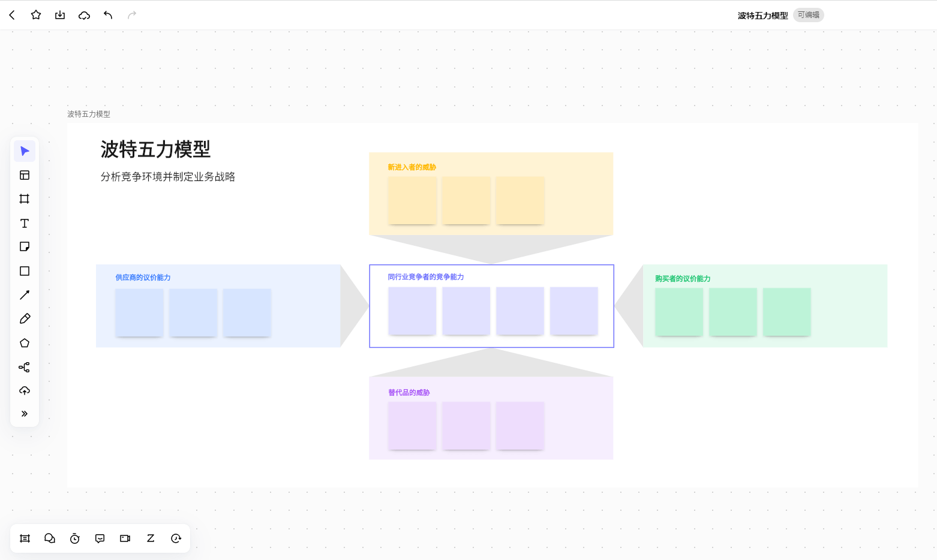The image size is (937, 560).
Task: Select the 替代品的威胁 label
Action: pos(409,393)
